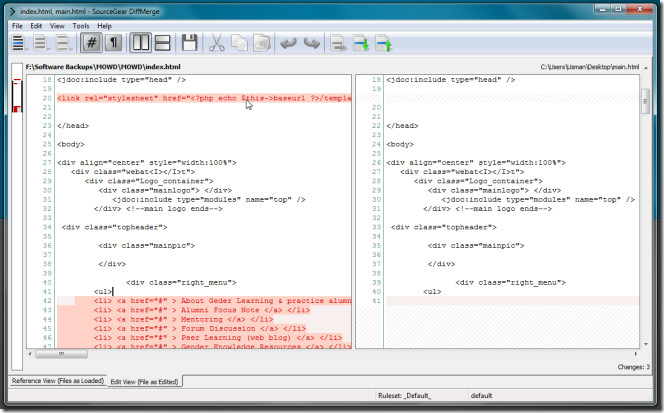Click 'Ruleset: _Default_' in status bar
664x413 pixels.
404,396
